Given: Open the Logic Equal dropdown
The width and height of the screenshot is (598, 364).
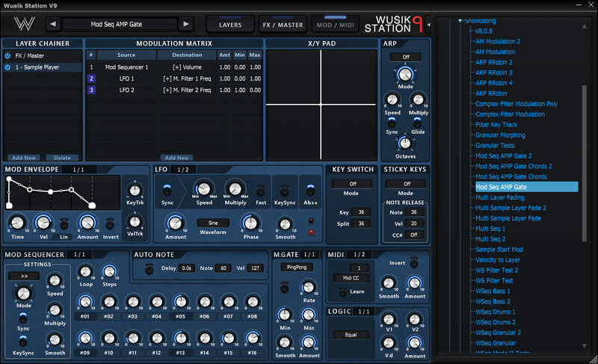Looking at the screenshot, I should pos(351,335).
